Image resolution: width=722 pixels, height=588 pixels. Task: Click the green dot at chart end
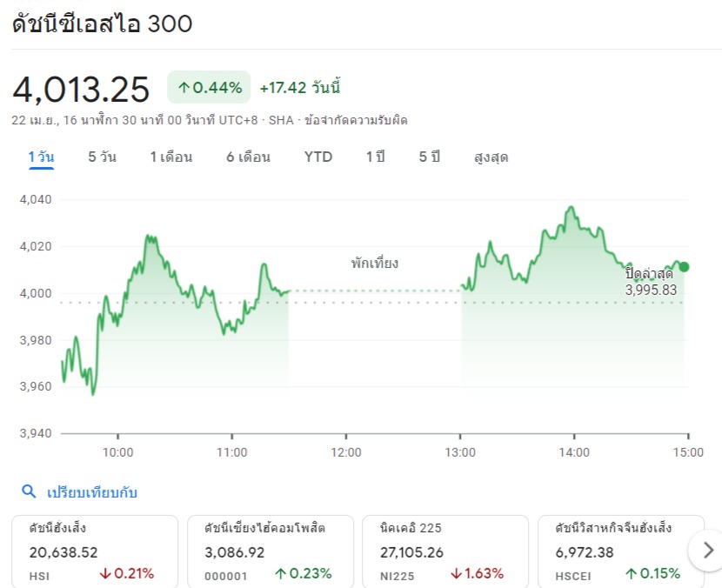(x=684, y=267)
